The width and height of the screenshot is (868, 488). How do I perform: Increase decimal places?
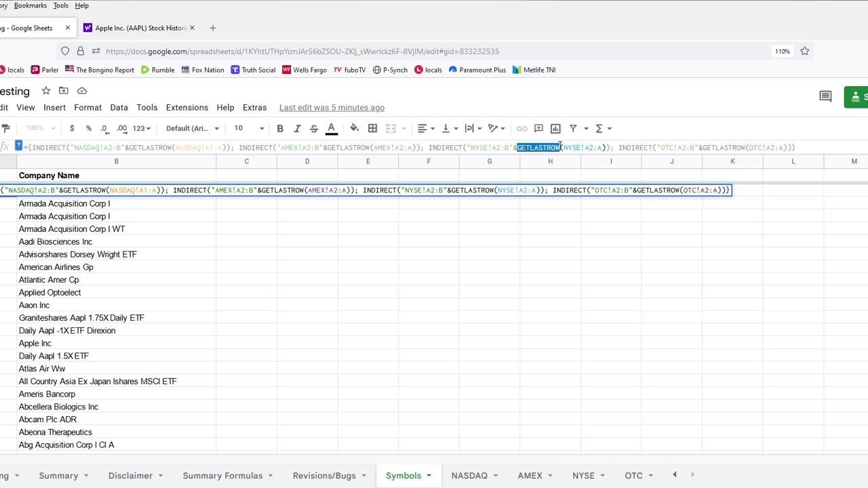pos(122,128)
